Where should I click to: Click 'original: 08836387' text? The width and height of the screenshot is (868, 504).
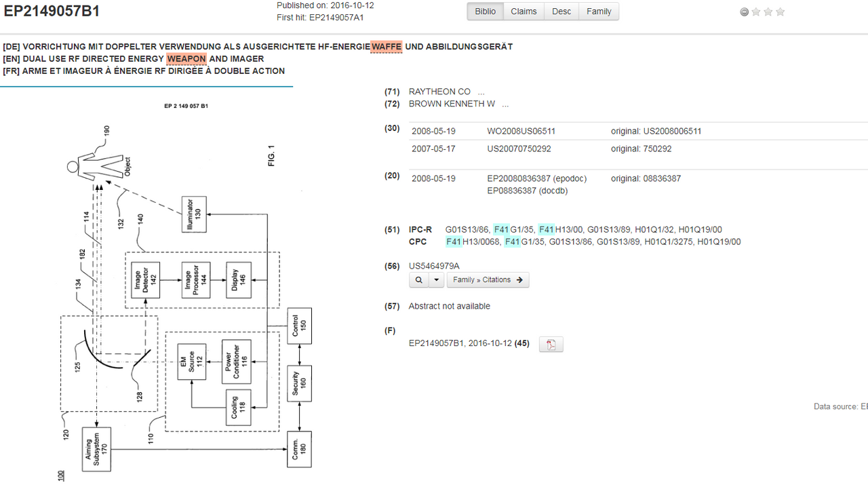click(646, 178)
